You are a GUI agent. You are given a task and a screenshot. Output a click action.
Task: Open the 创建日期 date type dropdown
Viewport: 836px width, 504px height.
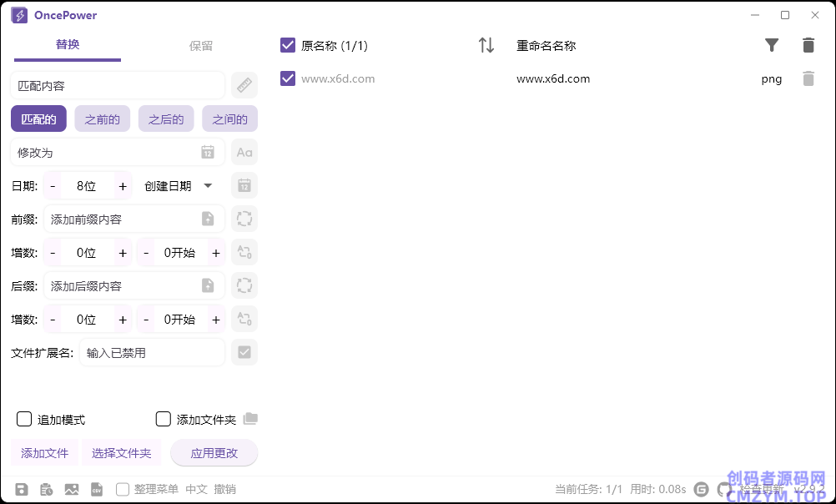coord(179,186)
